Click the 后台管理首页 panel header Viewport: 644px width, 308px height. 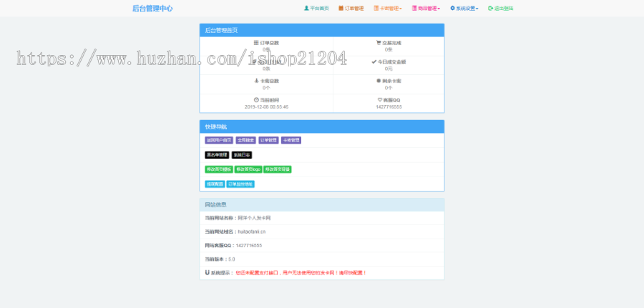pyautogui.click(x=322, y=30)
